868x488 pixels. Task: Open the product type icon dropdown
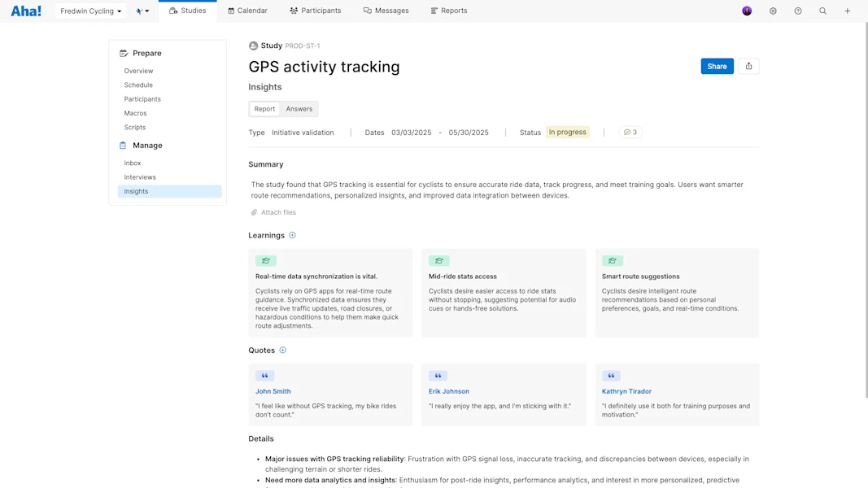point(142,11)
